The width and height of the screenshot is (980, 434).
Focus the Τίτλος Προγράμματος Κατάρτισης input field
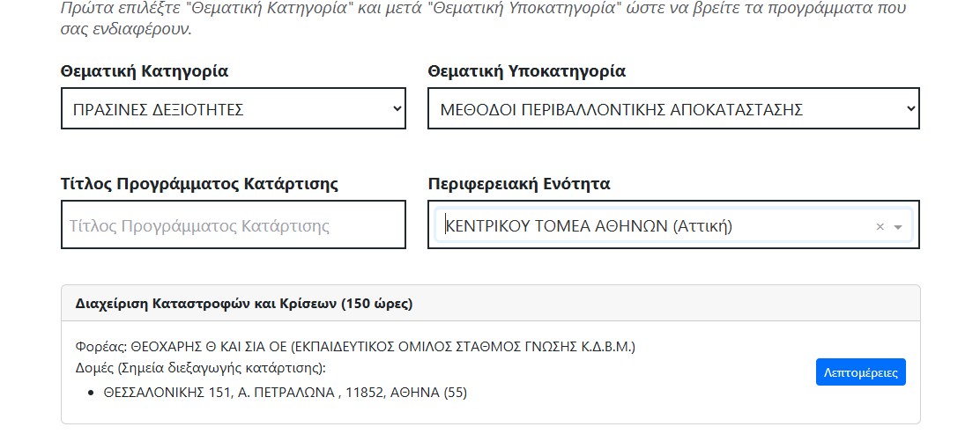234,224
